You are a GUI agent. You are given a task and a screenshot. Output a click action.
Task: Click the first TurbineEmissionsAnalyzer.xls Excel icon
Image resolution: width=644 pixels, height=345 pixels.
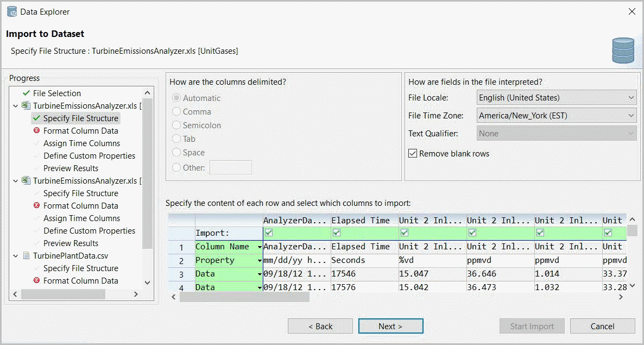[x=26, y=106]
